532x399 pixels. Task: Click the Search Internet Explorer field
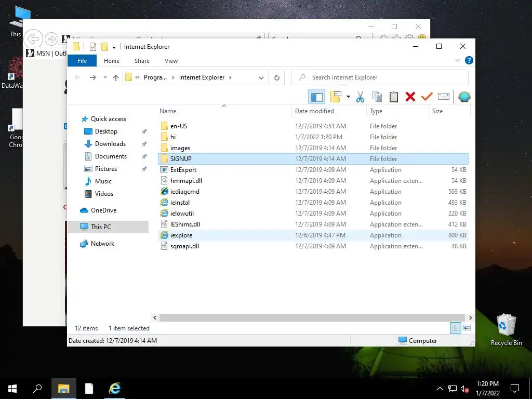pyautogui.click(x=380, y=77)
